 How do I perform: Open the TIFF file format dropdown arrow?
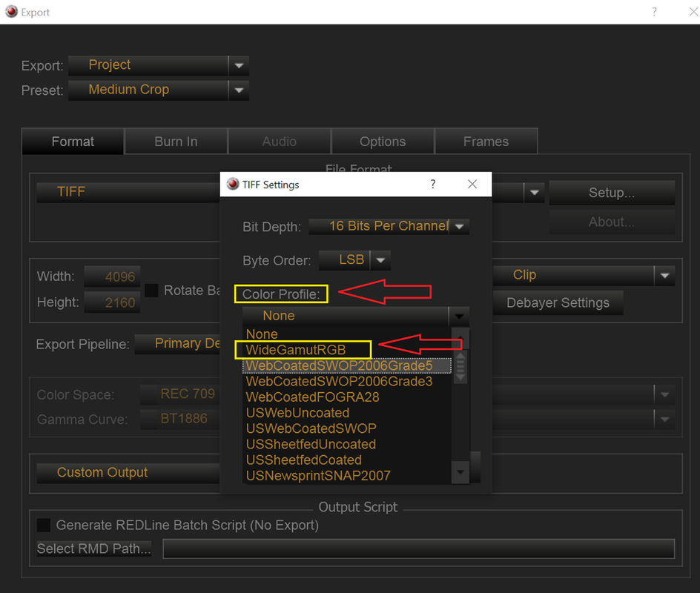click(x=535, y=193)
